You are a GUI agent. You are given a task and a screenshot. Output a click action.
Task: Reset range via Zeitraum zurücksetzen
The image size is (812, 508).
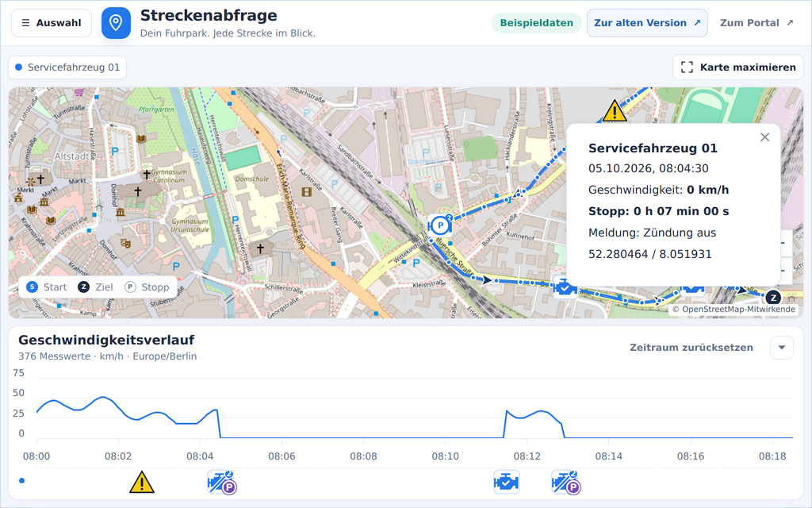coord(691,348)
